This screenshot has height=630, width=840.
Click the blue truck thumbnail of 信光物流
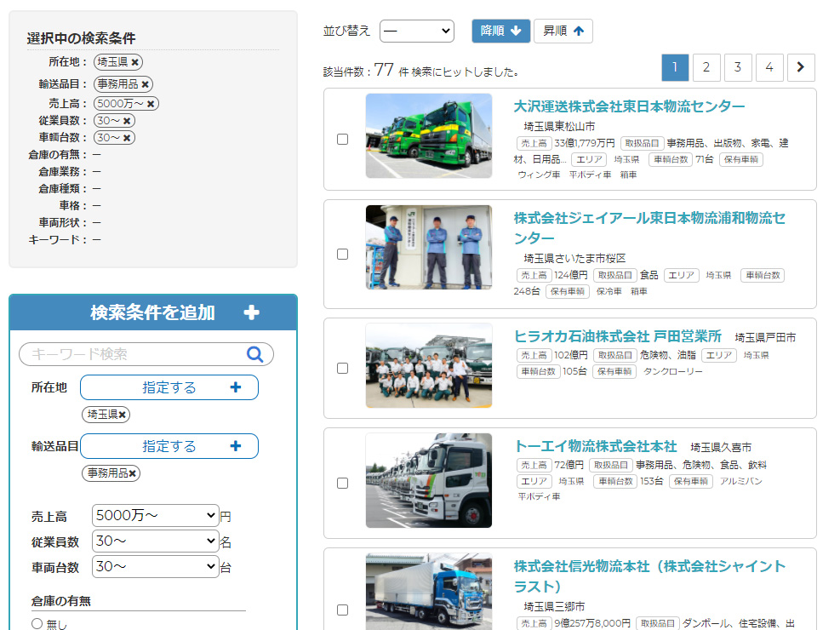[429, 592]
